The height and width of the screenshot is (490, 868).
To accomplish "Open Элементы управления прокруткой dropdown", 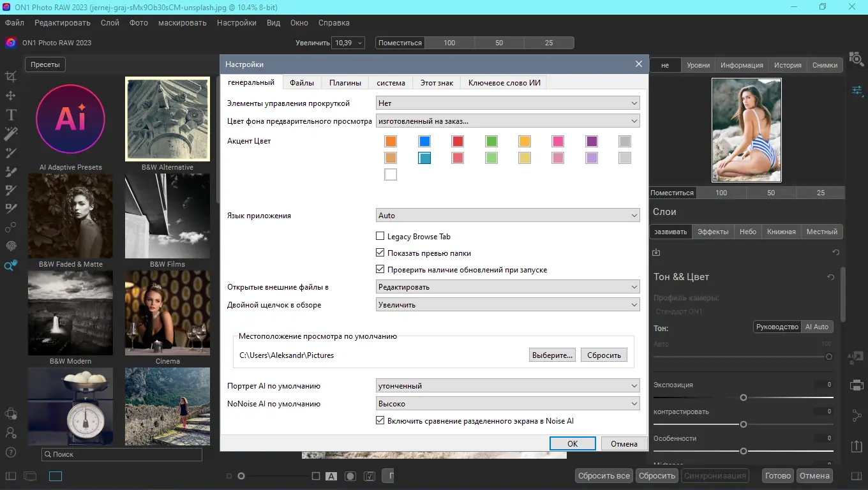I will 507,103.
